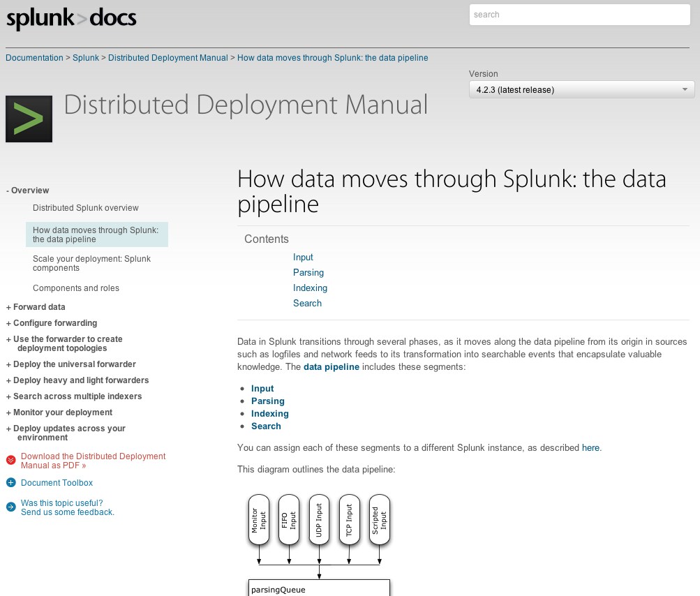This screenshot has height=596, width=700.
Task: Open the Documentation breadcrumb link
Action: point(34,58)
